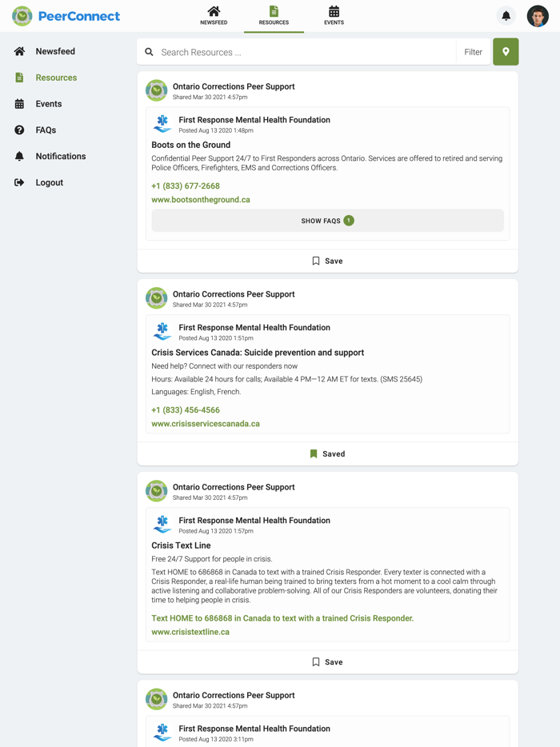The height and width of the screenshot is (747, 560).
Task: Select the Logout icon in the sidebar
Action: tap(19, 182)
